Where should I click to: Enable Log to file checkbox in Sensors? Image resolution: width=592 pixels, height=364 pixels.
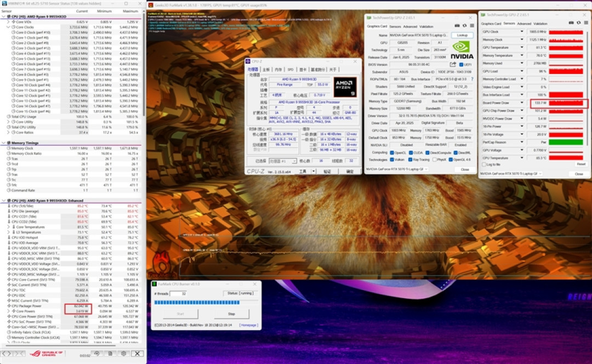click(485, 164)
